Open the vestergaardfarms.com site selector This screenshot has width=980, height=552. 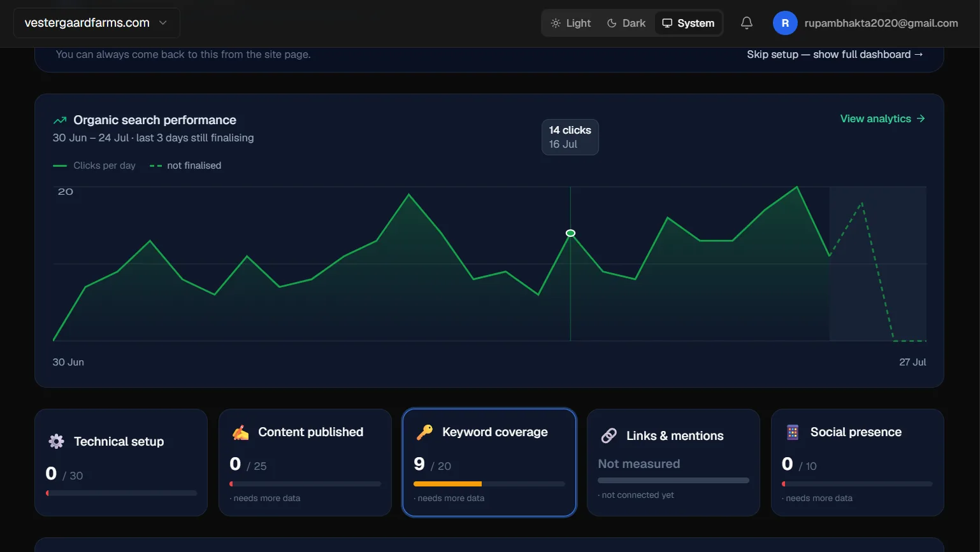[96, 23]
